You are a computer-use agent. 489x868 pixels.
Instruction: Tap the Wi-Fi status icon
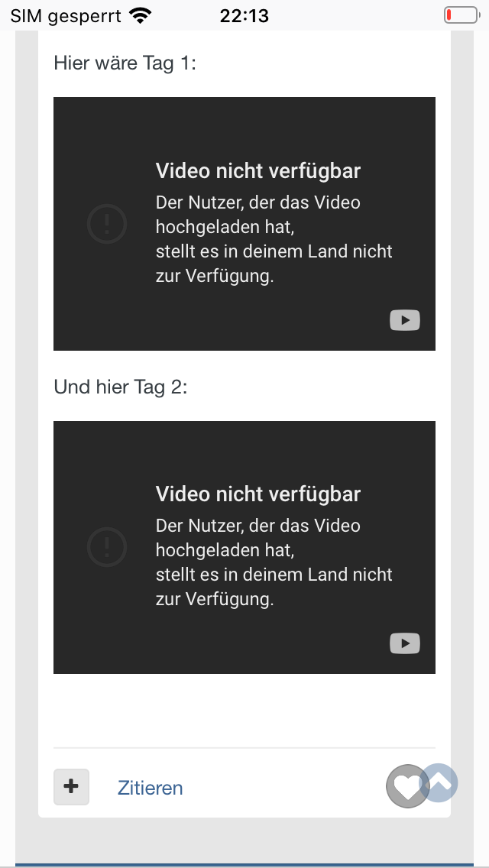click(141, 16)
